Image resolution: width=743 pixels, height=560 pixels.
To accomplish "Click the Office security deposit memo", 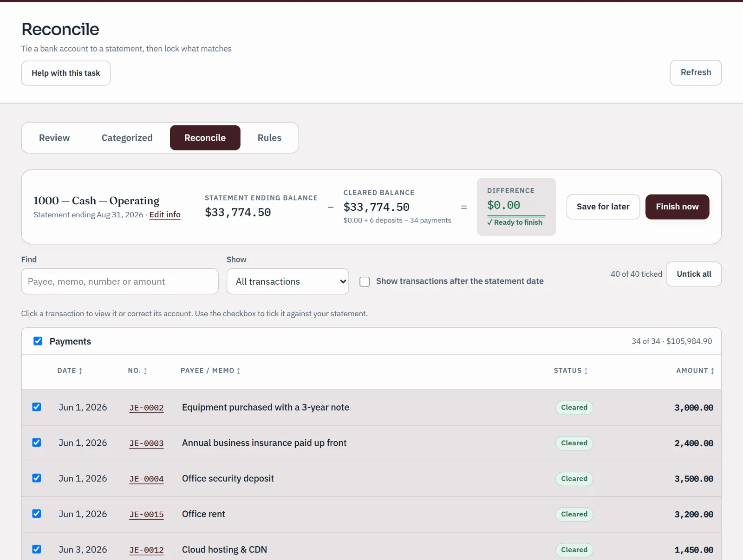I will 228,478.
